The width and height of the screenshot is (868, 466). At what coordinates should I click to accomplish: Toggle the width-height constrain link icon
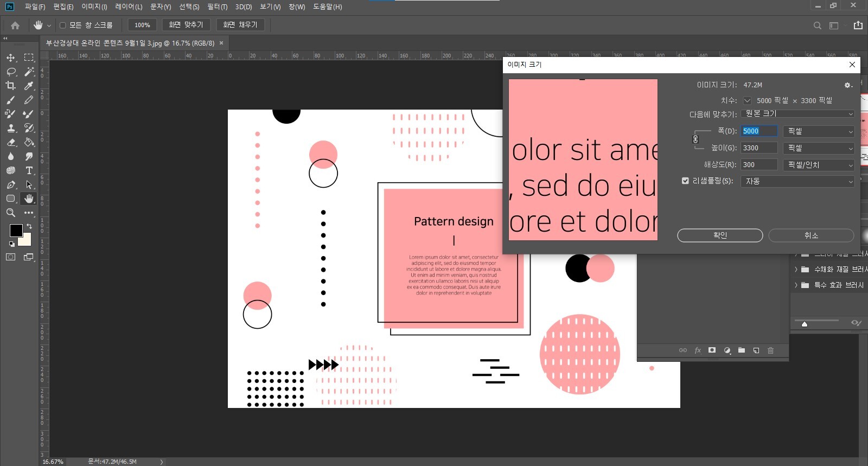pyautogui.click(x=695, y=139)
